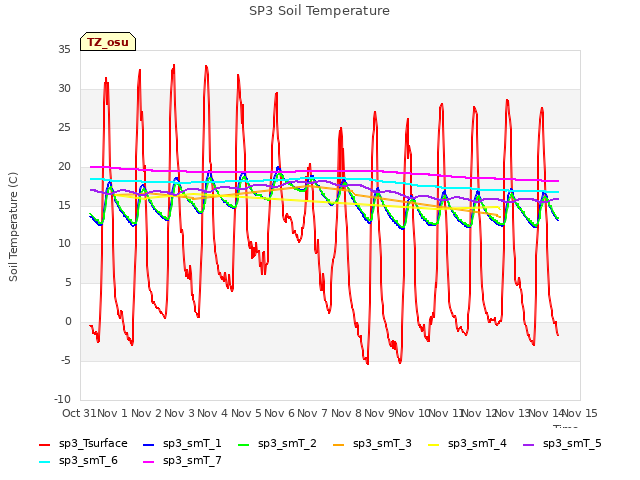
Task: Click the 35 y-axis tick label
Action: tap(64, 49)
